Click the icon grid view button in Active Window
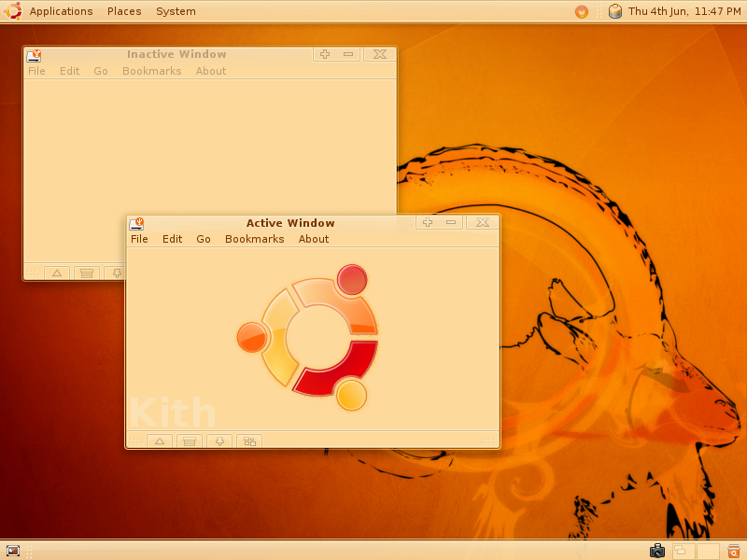Image resolution: width=747 pixels, height=560 pixels. coord(249,441)
